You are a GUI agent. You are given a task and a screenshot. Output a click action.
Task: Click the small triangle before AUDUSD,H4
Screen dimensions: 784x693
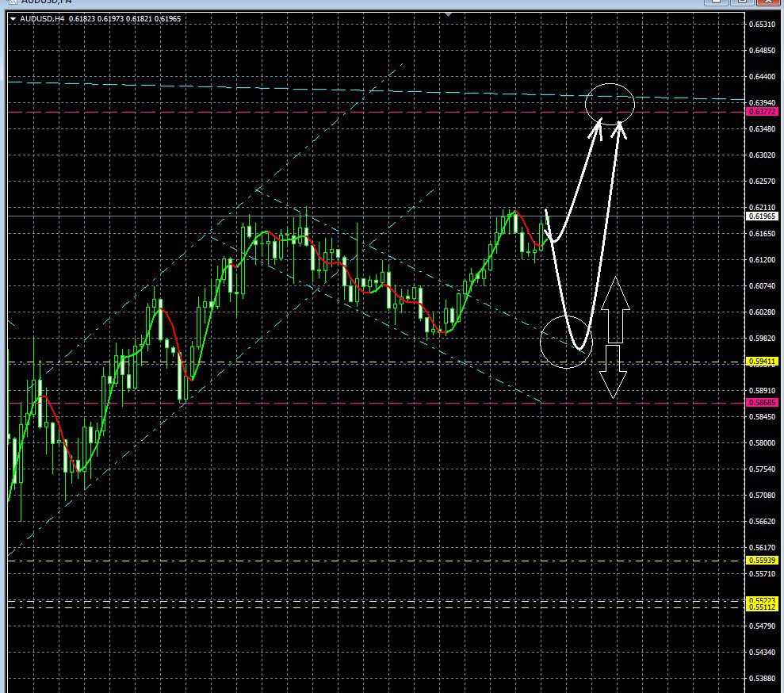tap(13, 19)
